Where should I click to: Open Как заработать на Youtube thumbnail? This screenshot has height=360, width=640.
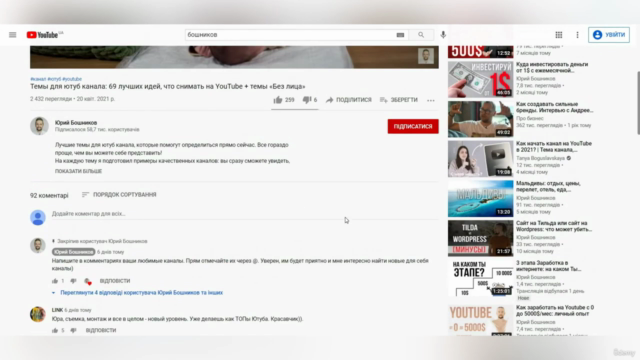(x=480, y=320)
